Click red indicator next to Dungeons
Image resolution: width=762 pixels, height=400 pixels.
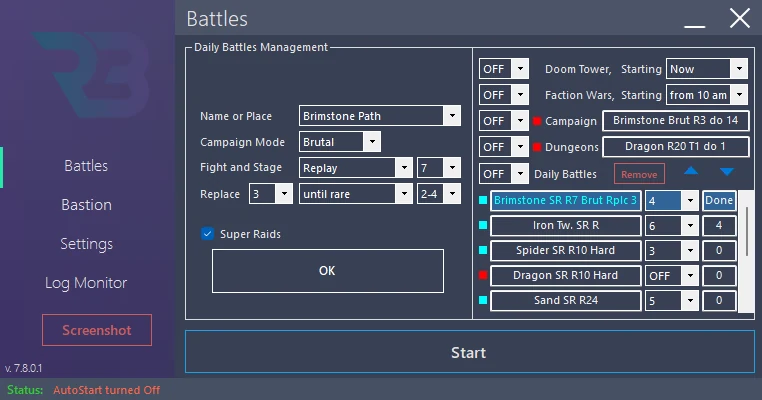pos(537,147)
